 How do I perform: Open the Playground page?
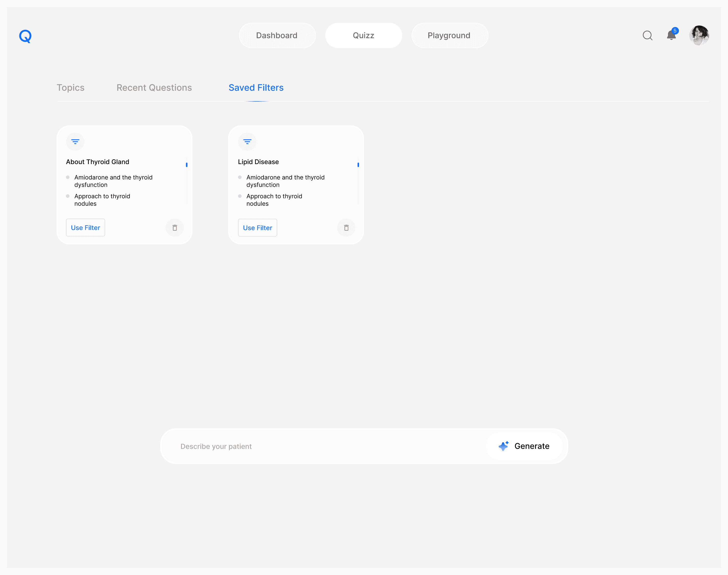(449, 35)
